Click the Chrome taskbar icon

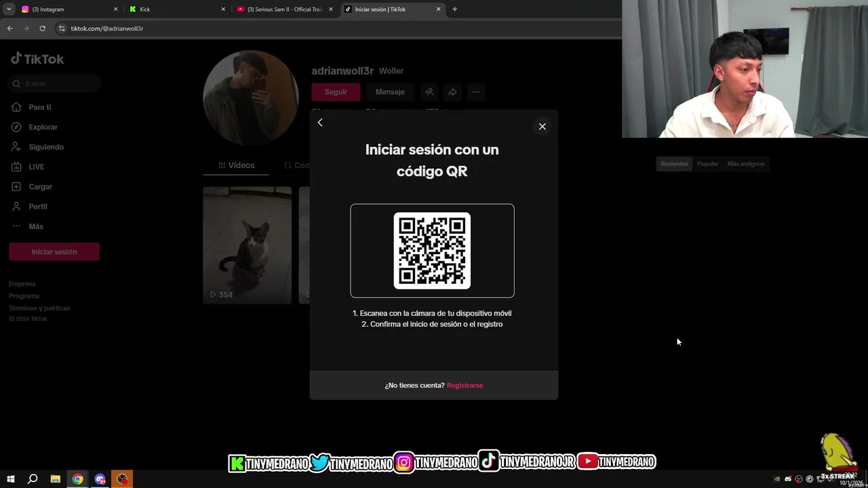78,479
